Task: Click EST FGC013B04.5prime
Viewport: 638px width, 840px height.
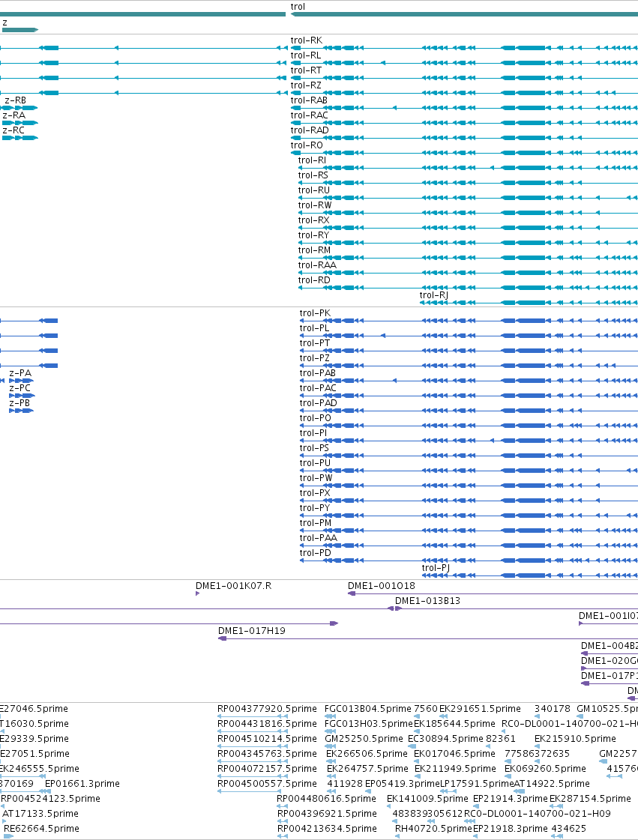Action: coord(368,709)
